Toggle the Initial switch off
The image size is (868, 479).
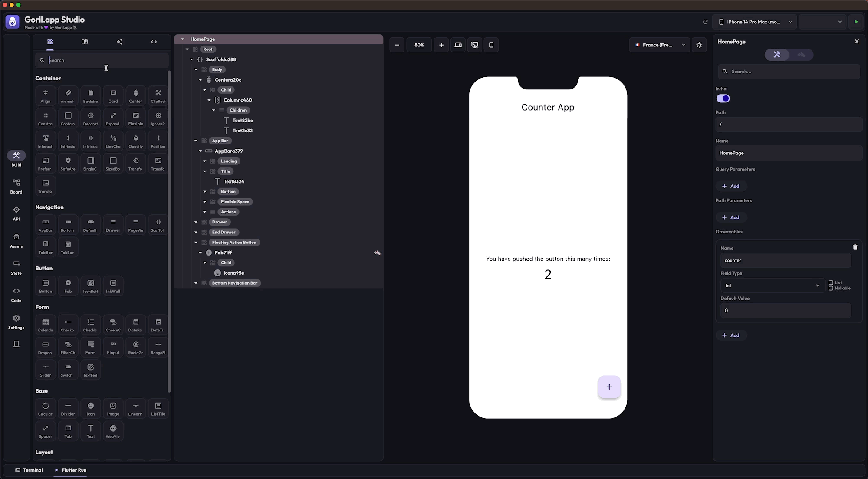point(723,98)
